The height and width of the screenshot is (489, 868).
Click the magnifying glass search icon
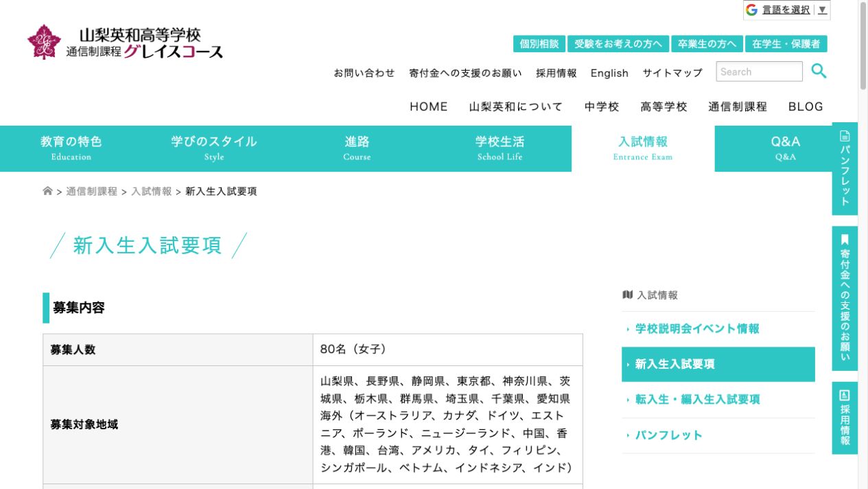tap(819, 71)
